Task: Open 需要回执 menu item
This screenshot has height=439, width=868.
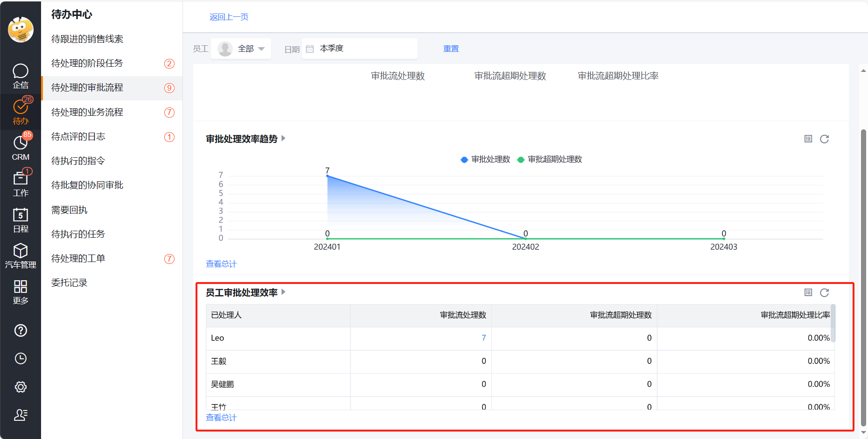Action: tap(112, 210)
